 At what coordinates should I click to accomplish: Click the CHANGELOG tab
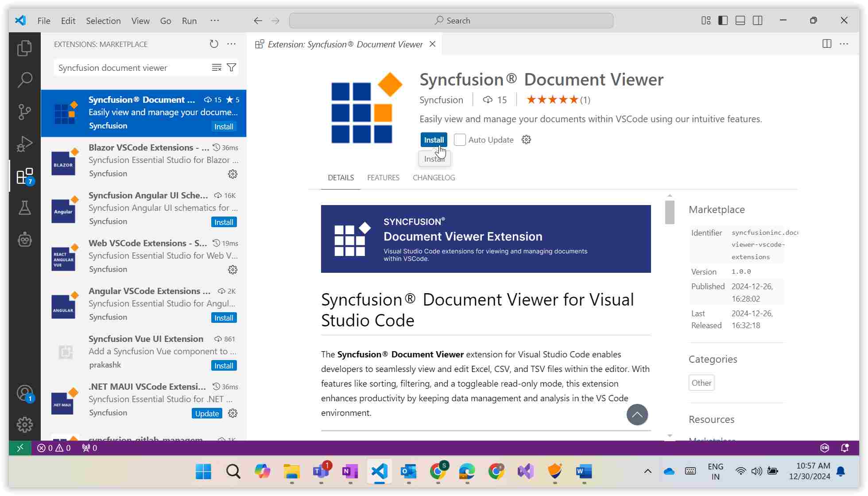pos(434,177)
